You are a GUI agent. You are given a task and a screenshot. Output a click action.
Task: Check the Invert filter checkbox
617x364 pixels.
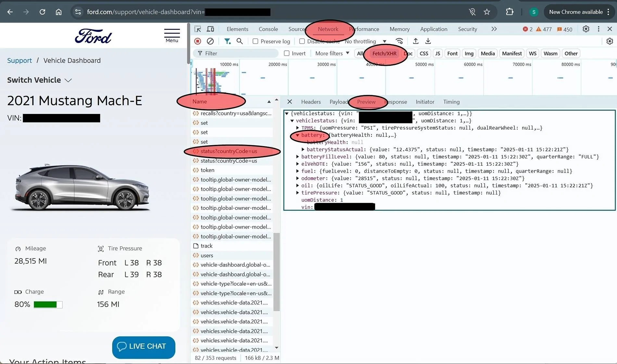point(286,53)
